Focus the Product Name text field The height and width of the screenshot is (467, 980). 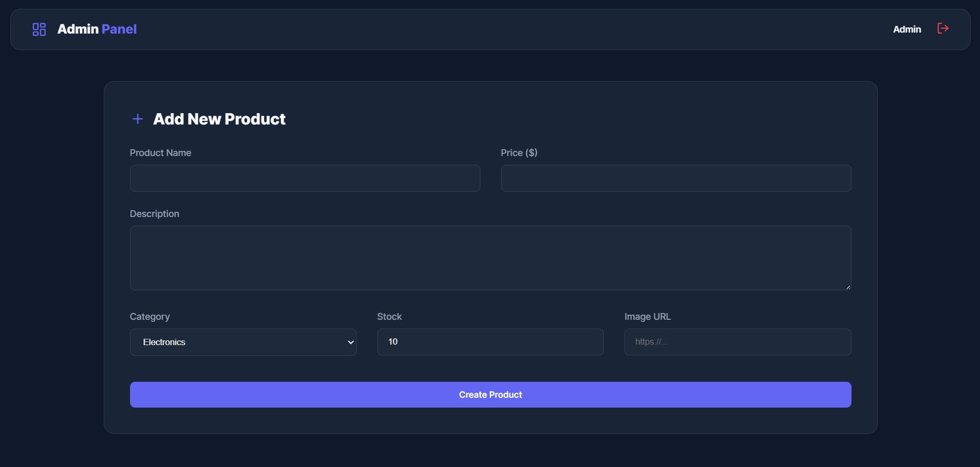305,178
